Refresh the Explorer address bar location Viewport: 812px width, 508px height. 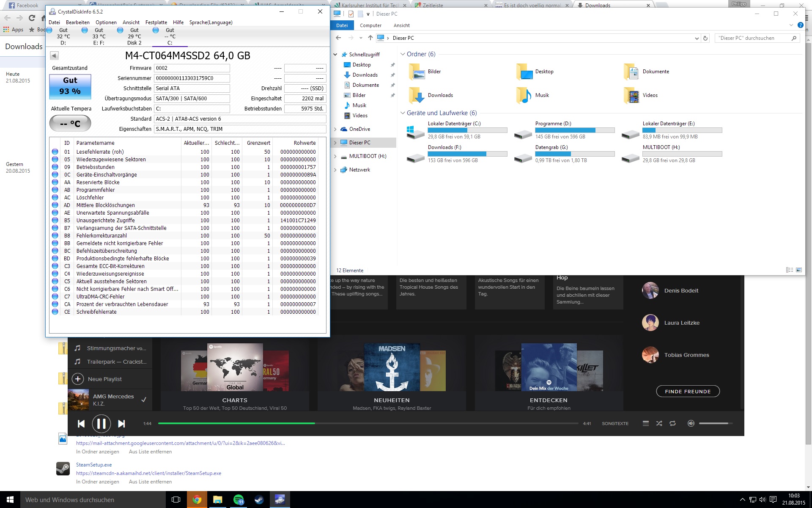[x=705, y=38]
